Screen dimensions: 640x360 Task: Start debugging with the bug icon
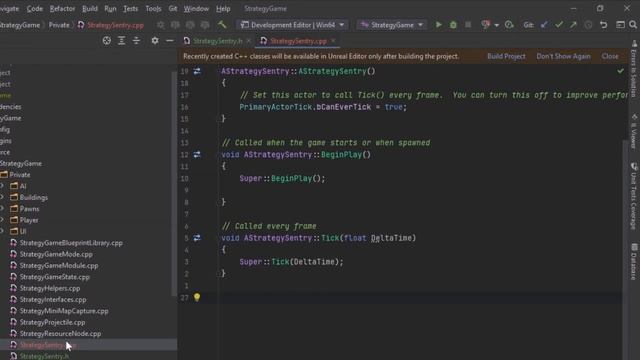coord(453,25)
